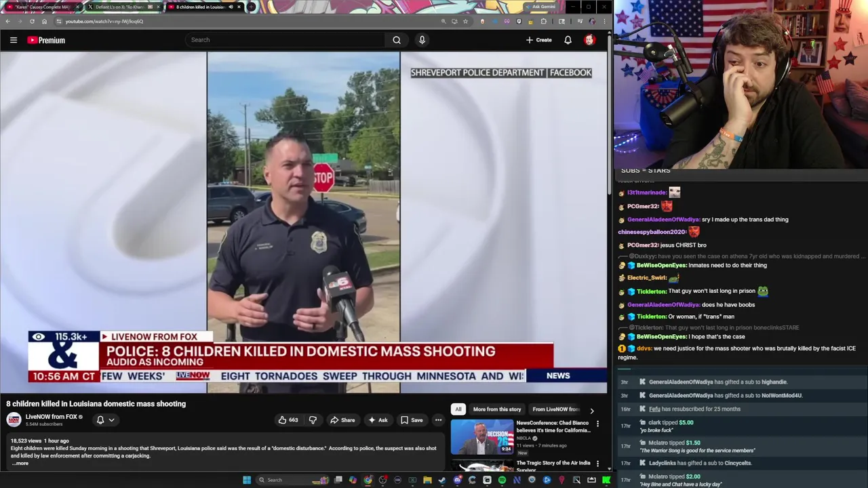Reload the page with refresh icon
Screen dimensions: 868x488
[x=32, y=21]
